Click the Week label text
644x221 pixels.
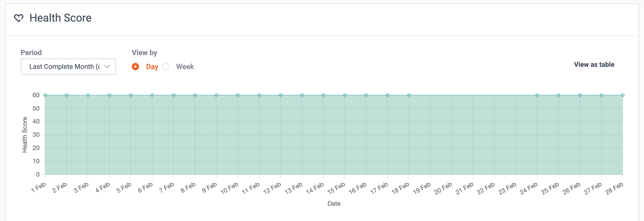pos(185,67)
